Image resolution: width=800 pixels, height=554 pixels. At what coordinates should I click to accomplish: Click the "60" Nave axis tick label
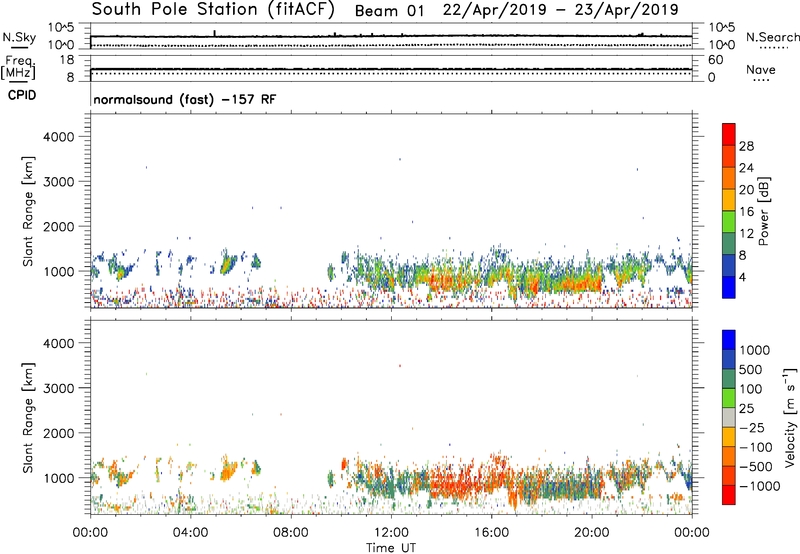[716, 60]
